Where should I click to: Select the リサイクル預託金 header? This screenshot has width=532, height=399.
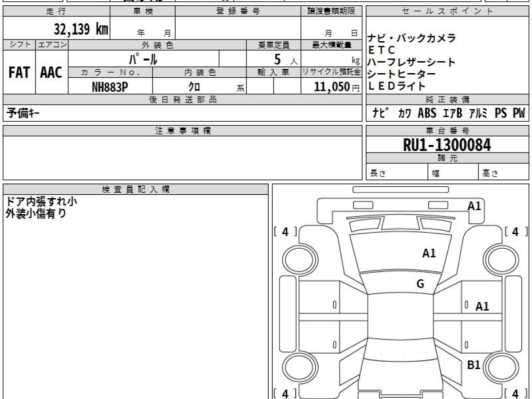[x=332, y=72]
